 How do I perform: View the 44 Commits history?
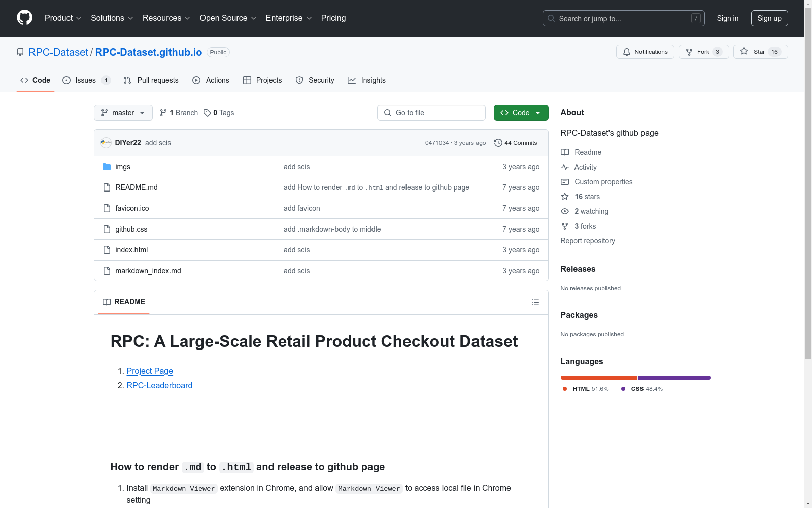tap(516, 143)
